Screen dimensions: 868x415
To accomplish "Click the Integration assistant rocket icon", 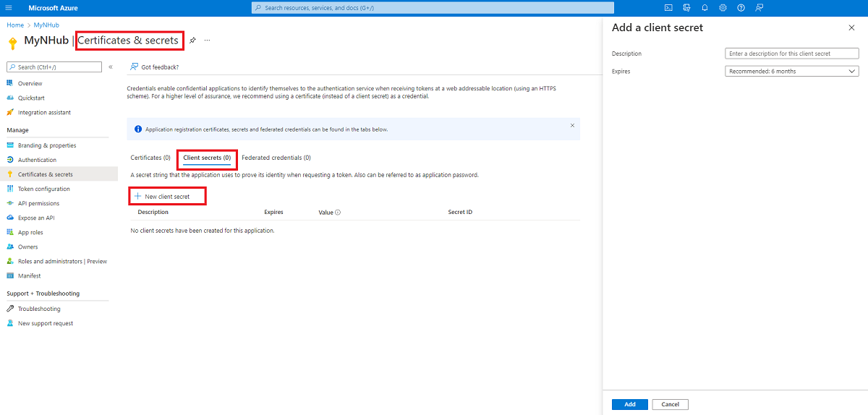I will pyautogui.click(x=10, y=112).
